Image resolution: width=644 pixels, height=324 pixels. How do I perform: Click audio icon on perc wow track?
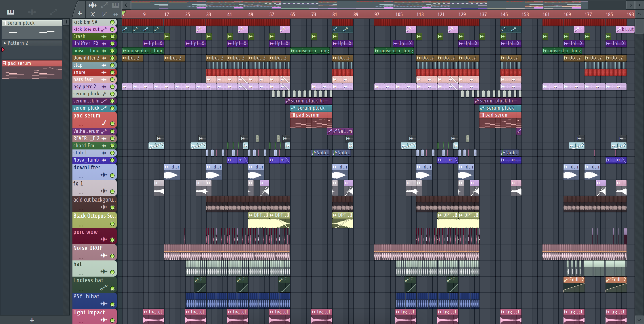[104, 239]
